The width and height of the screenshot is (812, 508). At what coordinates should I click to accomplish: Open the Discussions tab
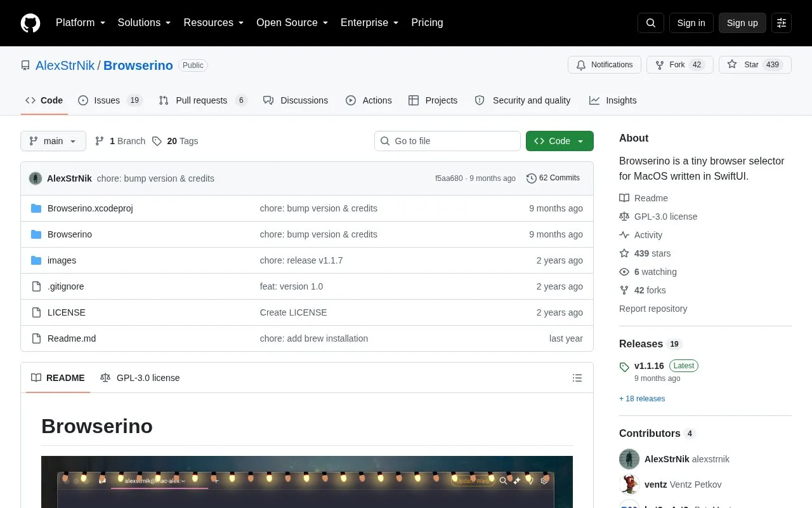(296, 100)
